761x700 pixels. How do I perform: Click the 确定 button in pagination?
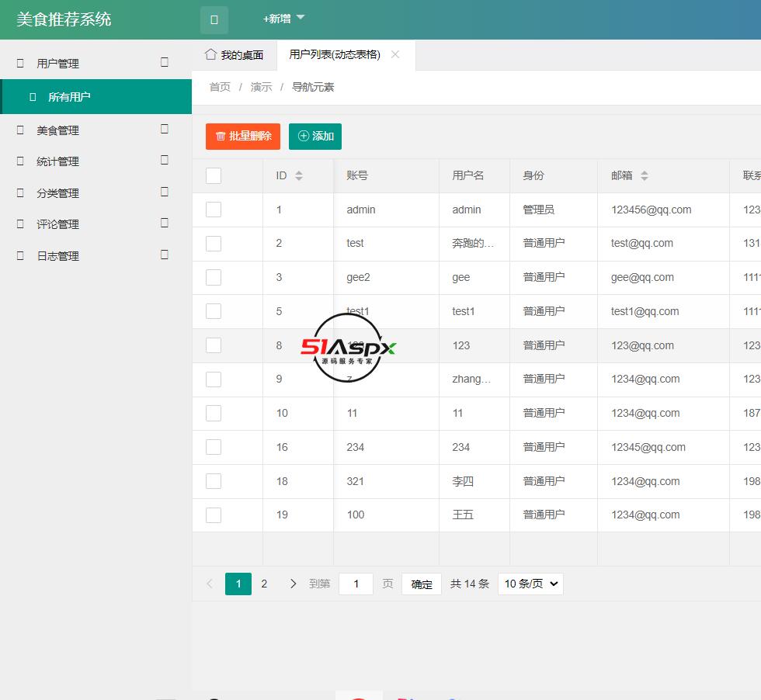421,583
